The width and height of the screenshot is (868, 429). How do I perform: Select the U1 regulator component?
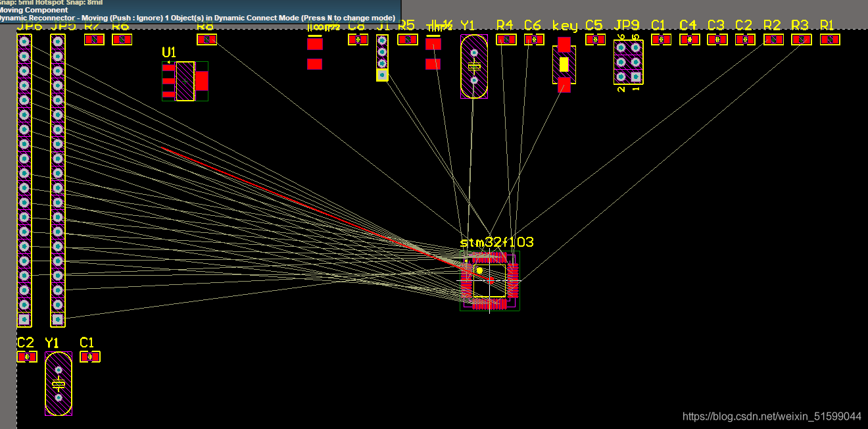pyautogui.click(x=185, y=81)
